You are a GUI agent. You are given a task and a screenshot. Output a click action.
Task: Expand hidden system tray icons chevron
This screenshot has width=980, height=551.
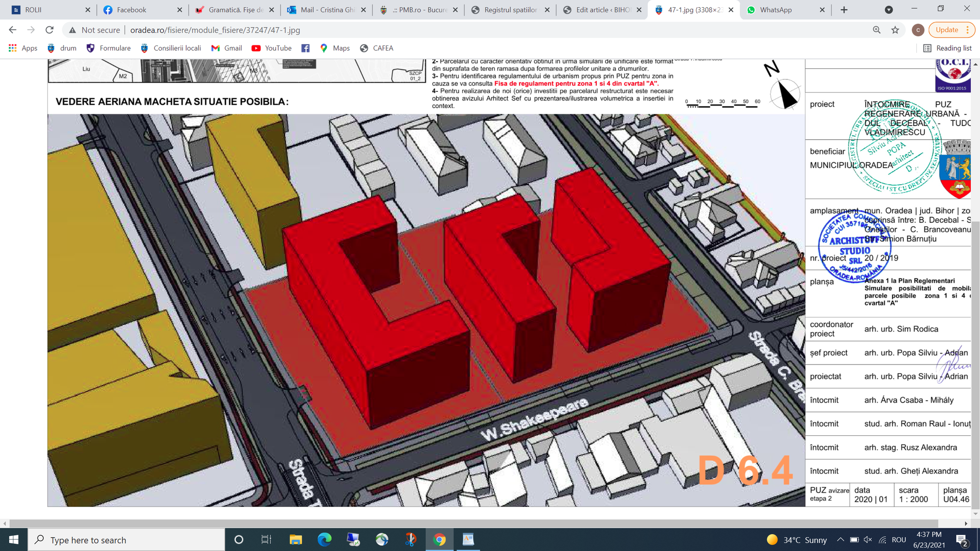(x=840, y=540)
